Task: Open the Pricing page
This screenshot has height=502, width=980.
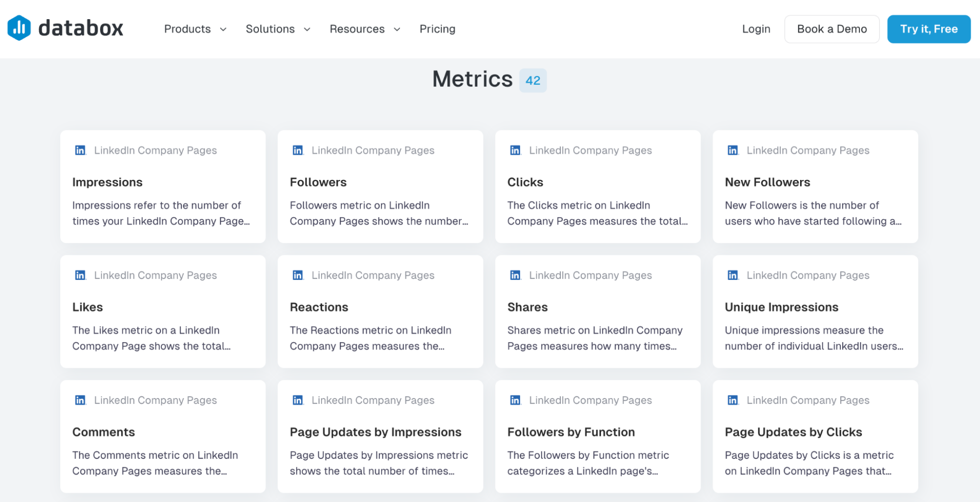Action: (x=437, y=29)
